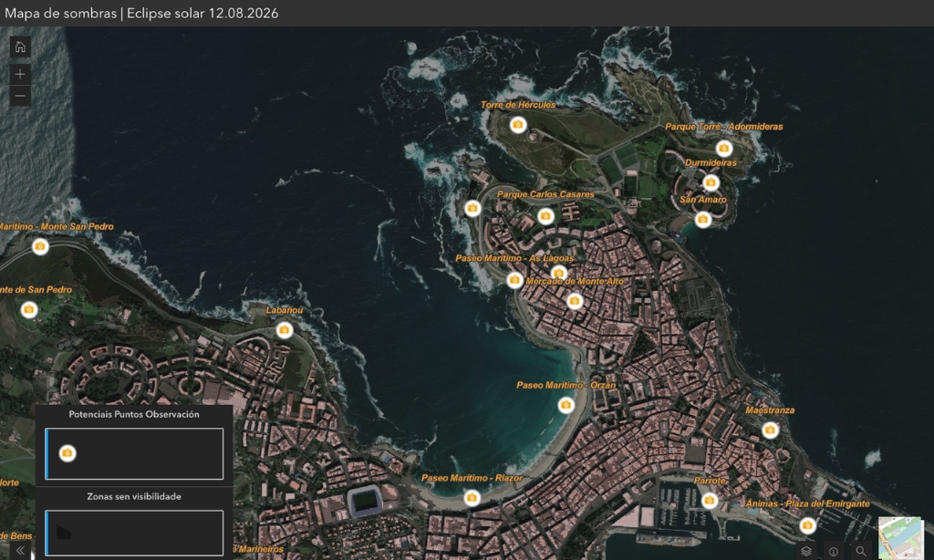This screenshot has height=560, width=934.
Task: Click the Home default map view button
Action: click(x=20, y=47)
